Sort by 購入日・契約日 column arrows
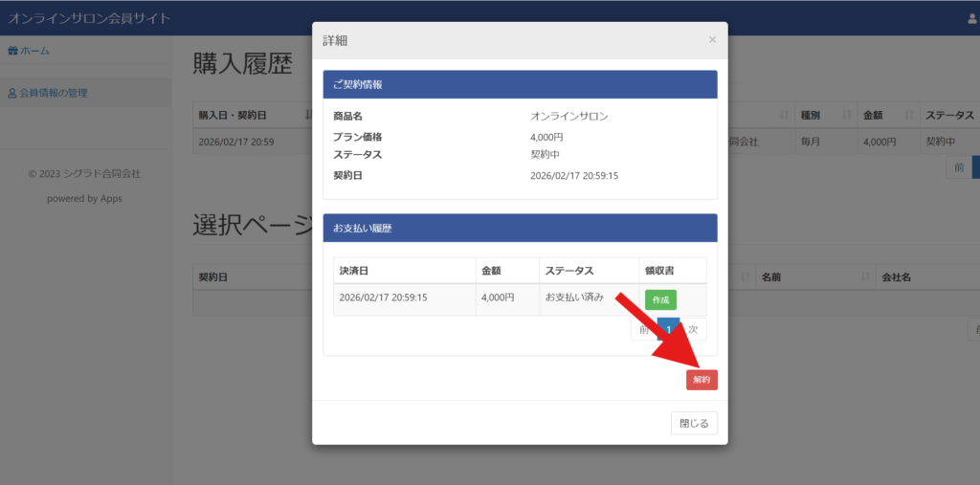980x485 pixels. (x=308, y=116)
